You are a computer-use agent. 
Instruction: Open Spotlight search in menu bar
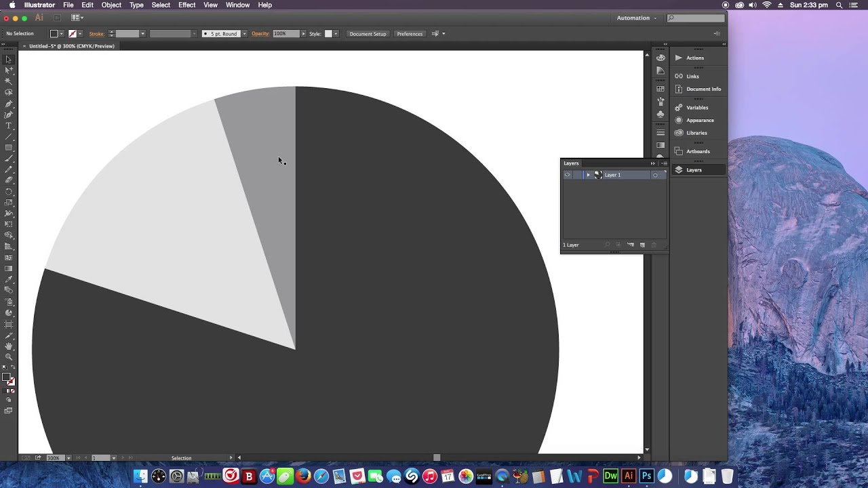click(x=840, y=5)
